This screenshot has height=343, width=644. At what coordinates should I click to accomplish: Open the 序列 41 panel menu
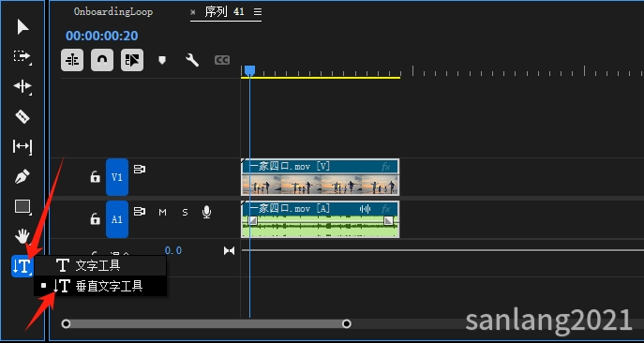click(258, 12)
